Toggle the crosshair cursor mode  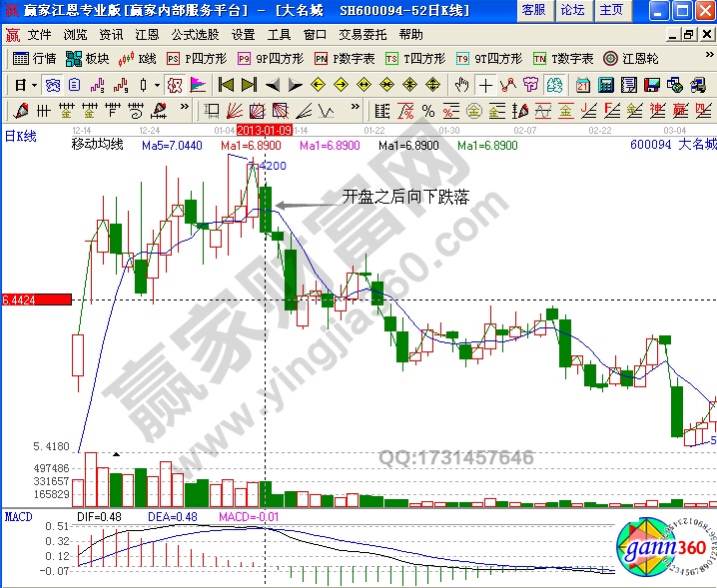click(x=484, y=85)
